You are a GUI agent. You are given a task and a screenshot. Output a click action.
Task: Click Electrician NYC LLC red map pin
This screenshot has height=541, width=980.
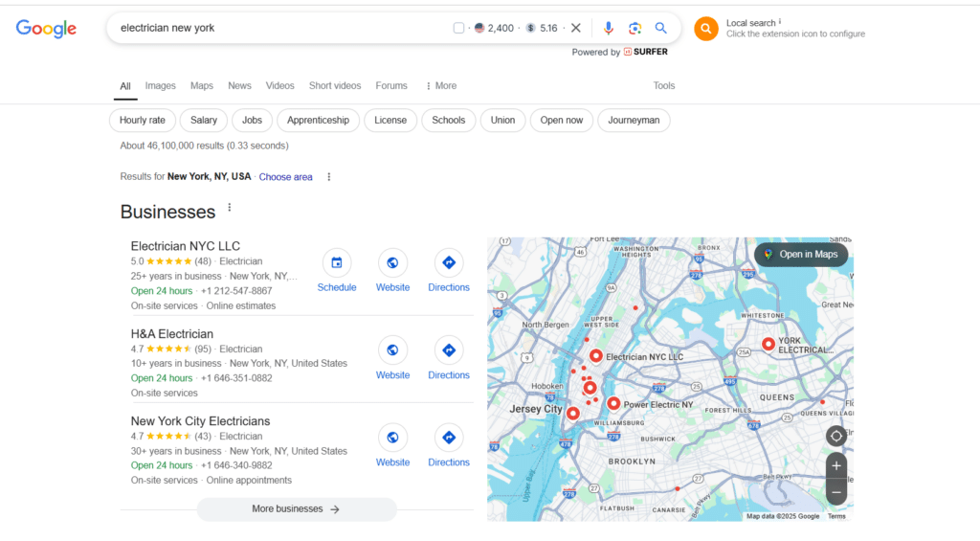[596, 356]
